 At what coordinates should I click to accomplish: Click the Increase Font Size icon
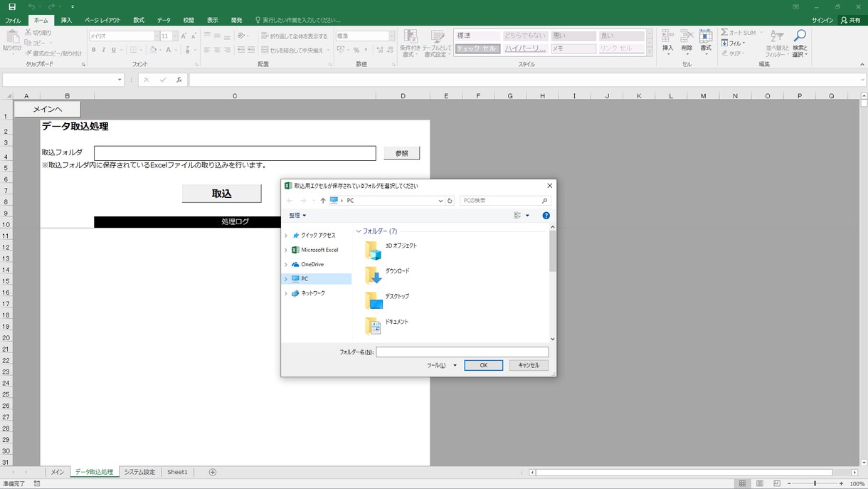184,36
